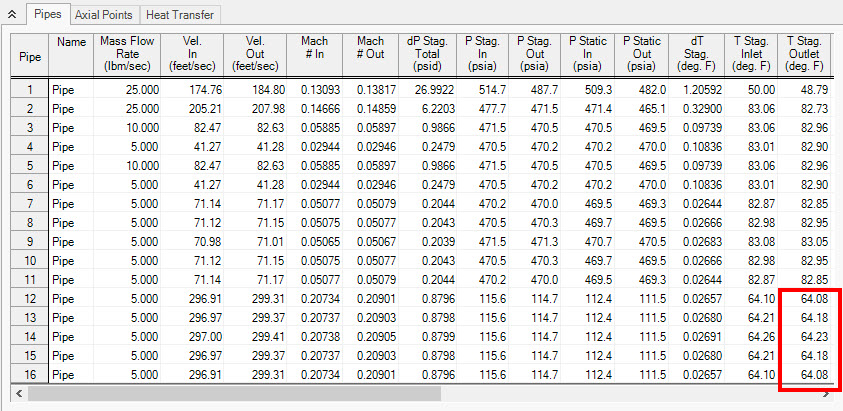Select row header for pipe 1

(30, 90)
